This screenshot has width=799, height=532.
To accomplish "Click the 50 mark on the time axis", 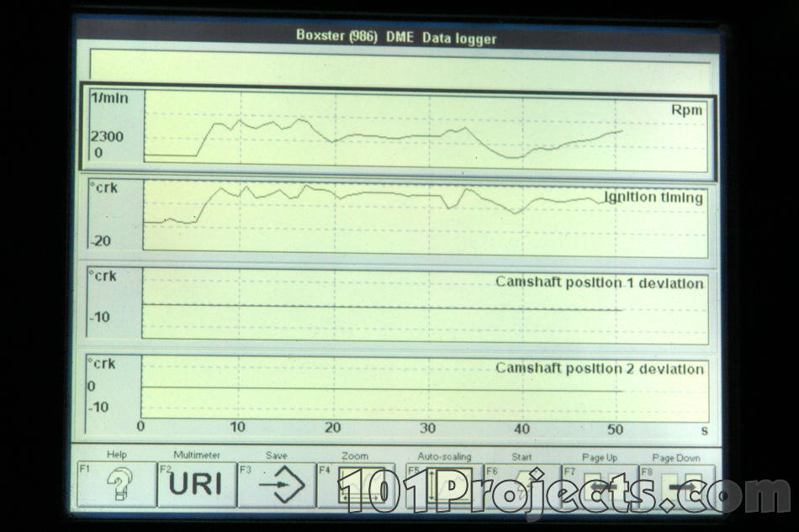I will pyautogui.click(x=615, y=429).
